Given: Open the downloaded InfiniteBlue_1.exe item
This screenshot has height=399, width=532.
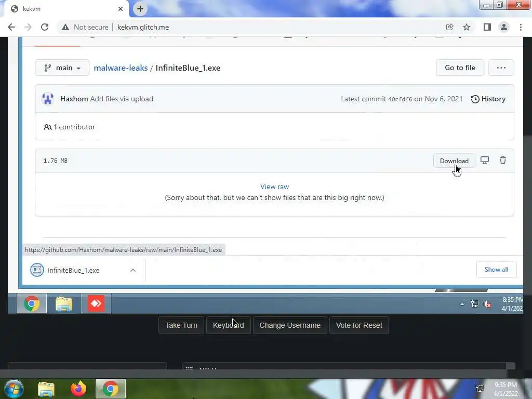Looking at the screenshot, I should click(73, 270).
